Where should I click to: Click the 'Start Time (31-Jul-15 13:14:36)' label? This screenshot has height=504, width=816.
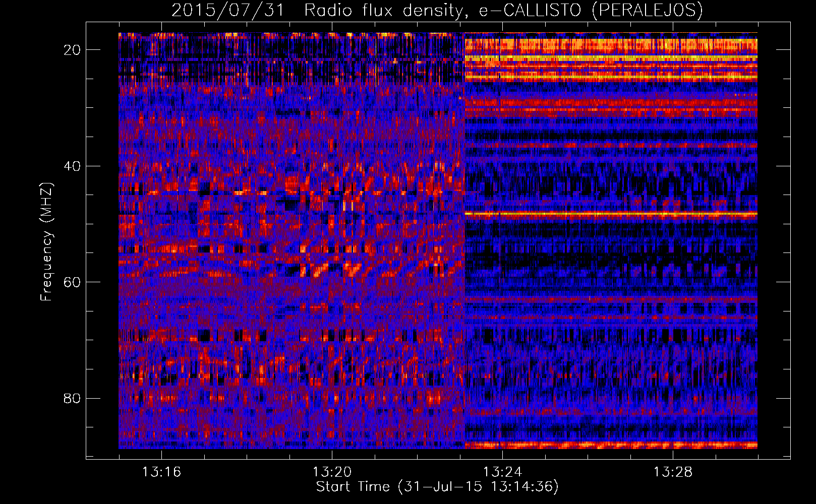[x=437, y=487]
